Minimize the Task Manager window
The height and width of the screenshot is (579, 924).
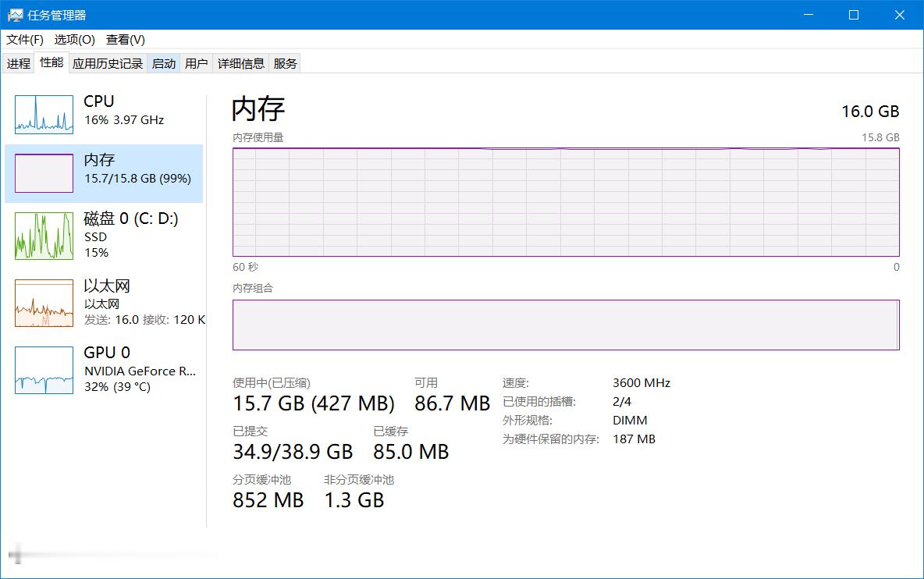point(808,15)
